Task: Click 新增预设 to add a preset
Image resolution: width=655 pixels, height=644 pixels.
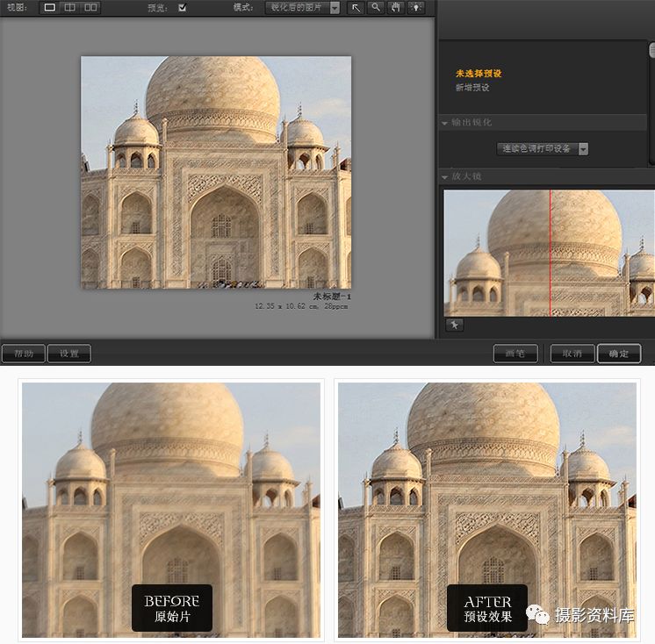Action: pos(472,88)
